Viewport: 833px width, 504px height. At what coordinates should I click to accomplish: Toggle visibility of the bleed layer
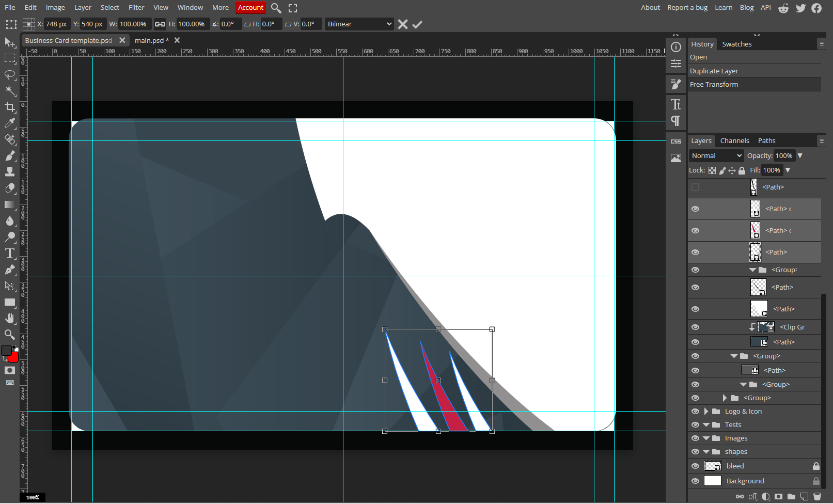(x=696, y=466)
